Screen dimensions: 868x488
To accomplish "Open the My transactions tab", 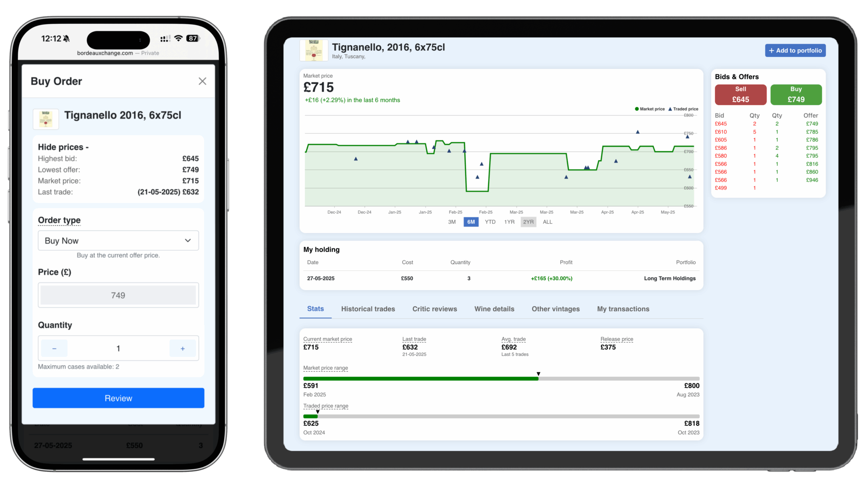I will 623,309.
